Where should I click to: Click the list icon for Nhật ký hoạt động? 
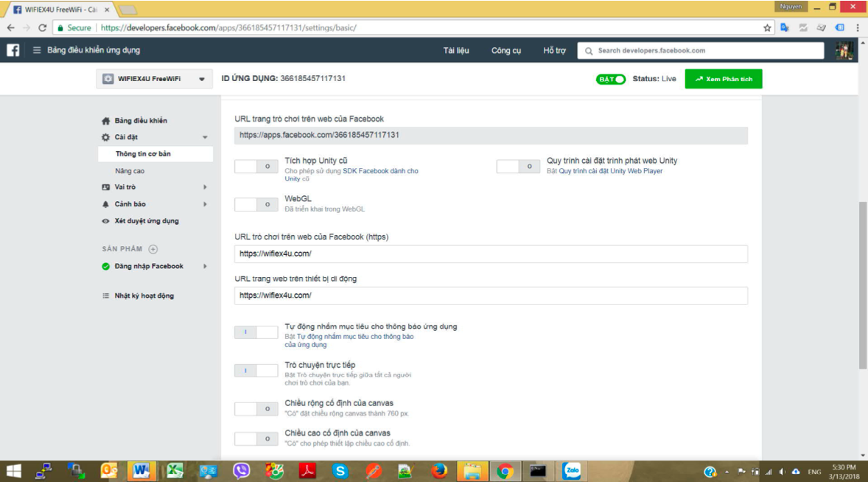105,296
